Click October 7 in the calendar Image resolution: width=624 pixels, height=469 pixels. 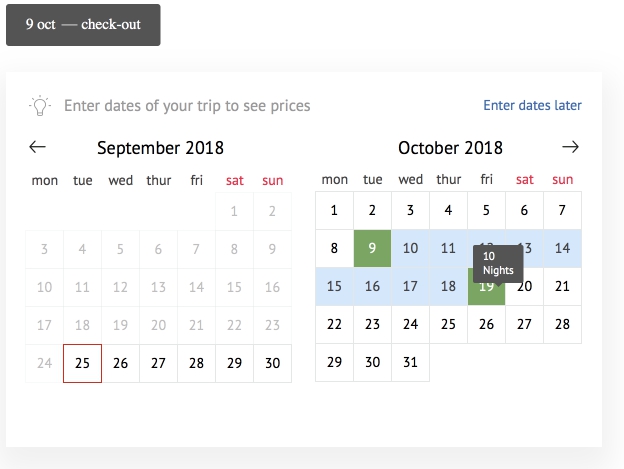click(x=562, y=211)
